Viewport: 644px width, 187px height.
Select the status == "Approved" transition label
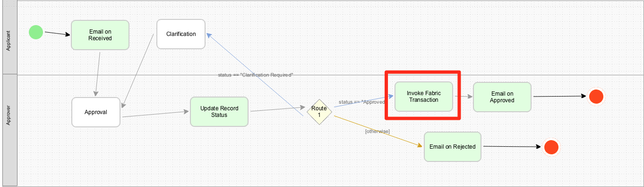[x=362, y=102]
